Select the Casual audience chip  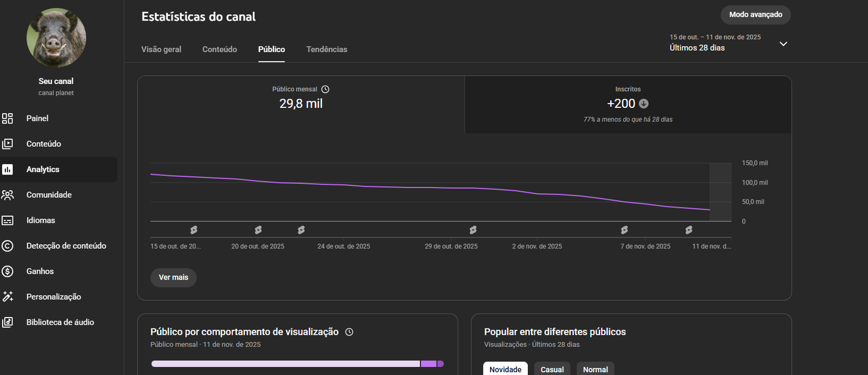tap(552, 369)
